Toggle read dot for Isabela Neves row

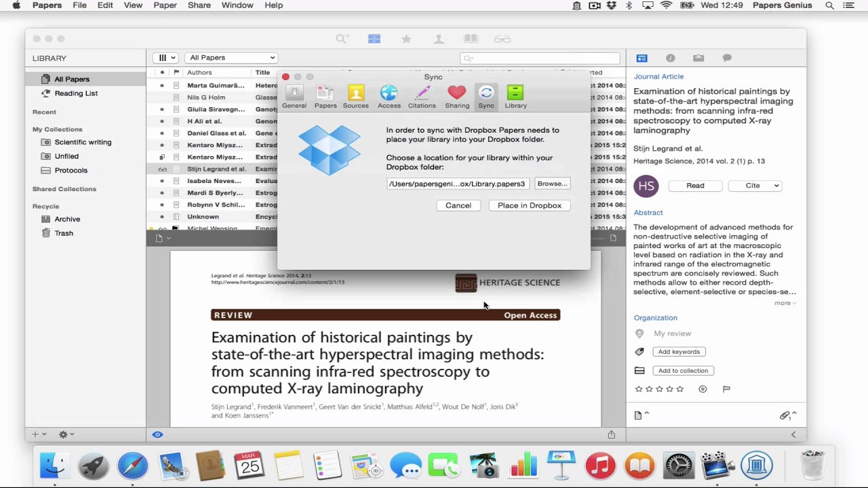pyautogui.click(x=162, y=181)
